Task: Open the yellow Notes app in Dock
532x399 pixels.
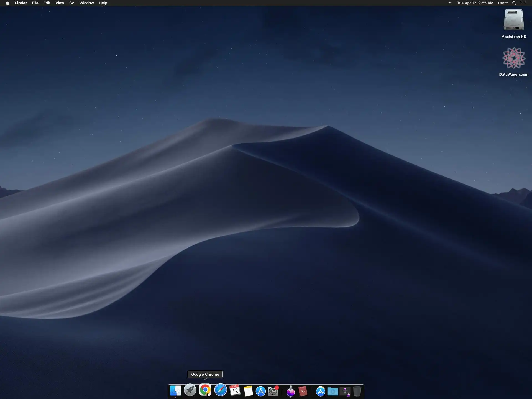Action: coord(248,391)
